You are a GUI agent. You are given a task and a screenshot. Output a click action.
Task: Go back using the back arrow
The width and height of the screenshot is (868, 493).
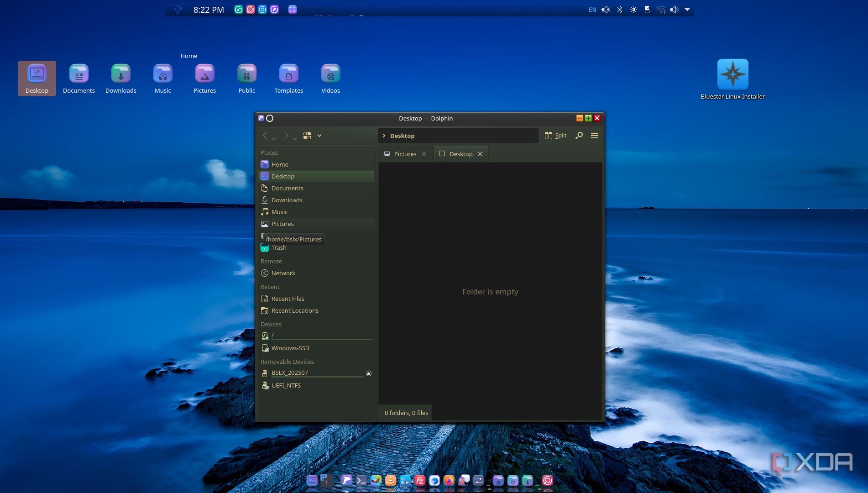[x=265, y=136]
